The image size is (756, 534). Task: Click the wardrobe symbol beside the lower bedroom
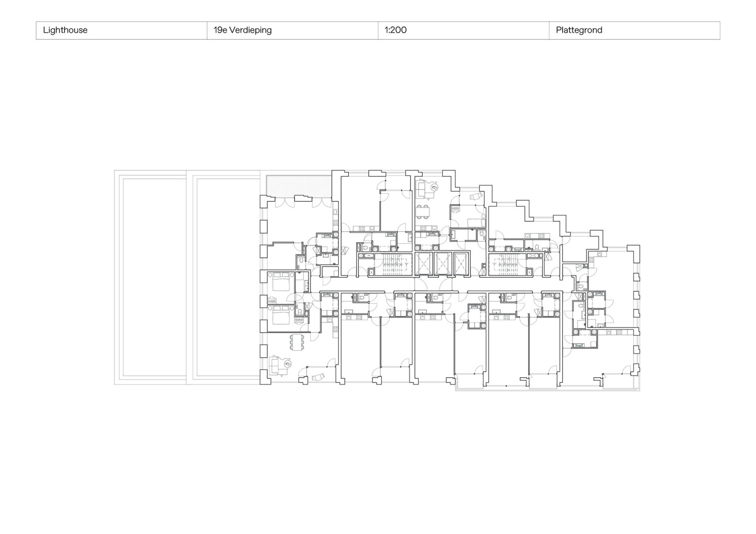[x=272, y=300]
